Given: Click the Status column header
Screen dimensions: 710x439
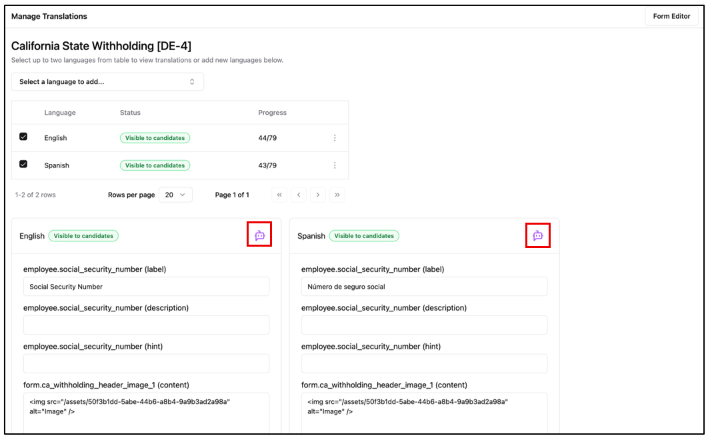Looking at the screenshot, I should click(130, 113).
